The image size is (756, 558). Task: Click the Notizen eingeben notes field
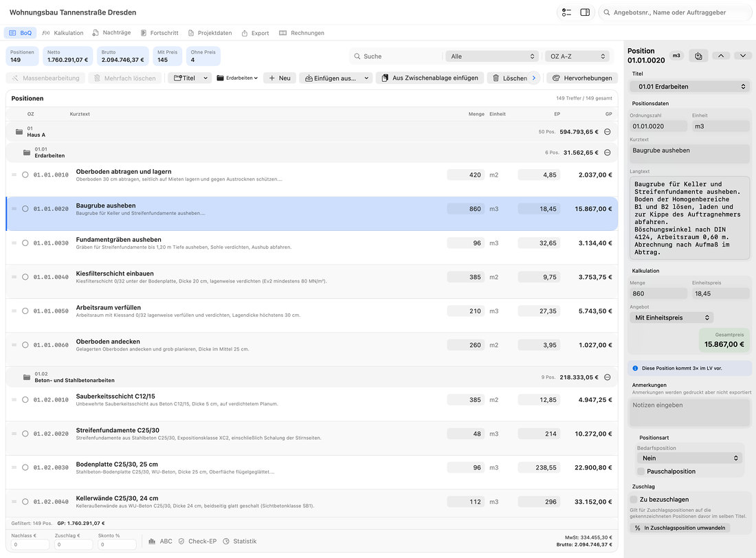(x=689, y=412)
